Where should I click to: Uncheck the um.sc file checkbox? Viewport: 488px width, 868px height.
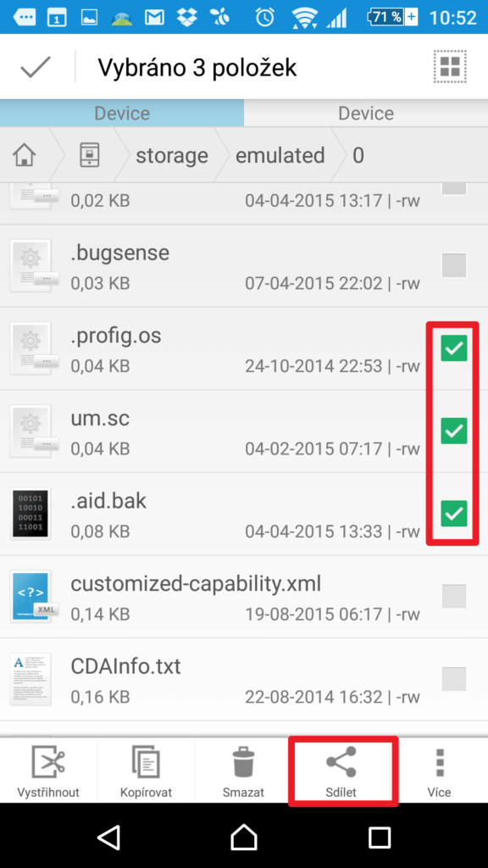(x=454, y=431)
